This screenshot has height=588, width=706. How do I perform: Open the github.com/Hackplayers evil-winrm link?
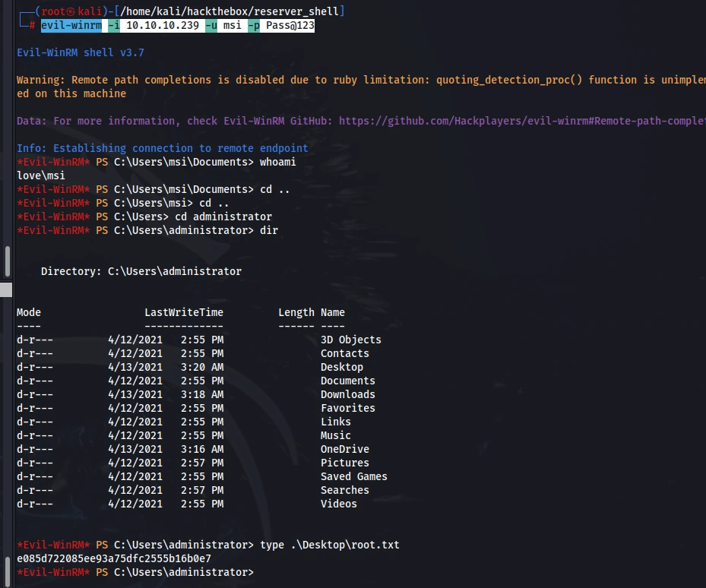click(x=522, y=121)
